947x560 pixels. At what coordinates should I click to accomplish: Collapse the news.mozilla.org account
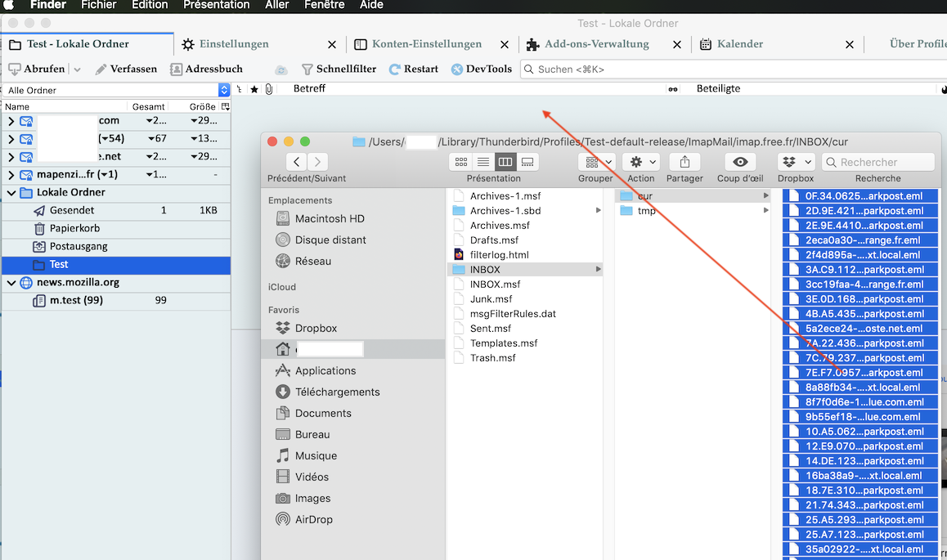[11, 282]
